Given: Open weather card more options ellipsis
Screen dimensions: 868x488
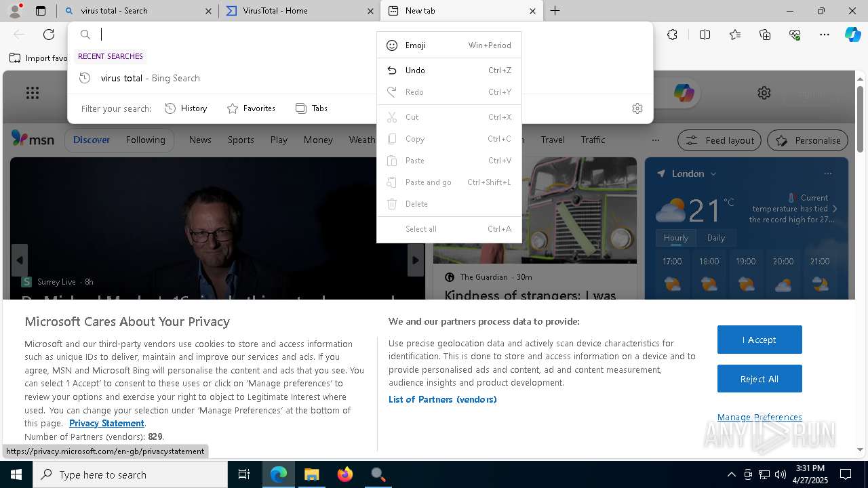Looking at the screenshot, I should 827,174.
